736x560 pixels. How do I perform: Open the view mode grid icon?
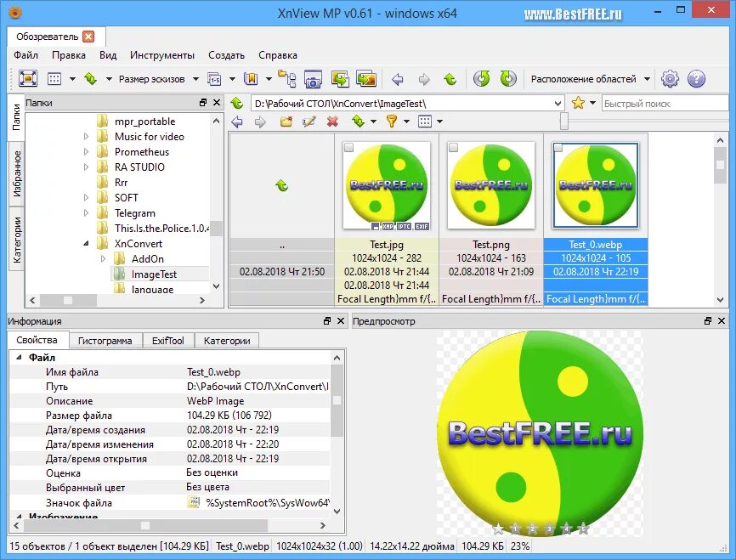54,79
